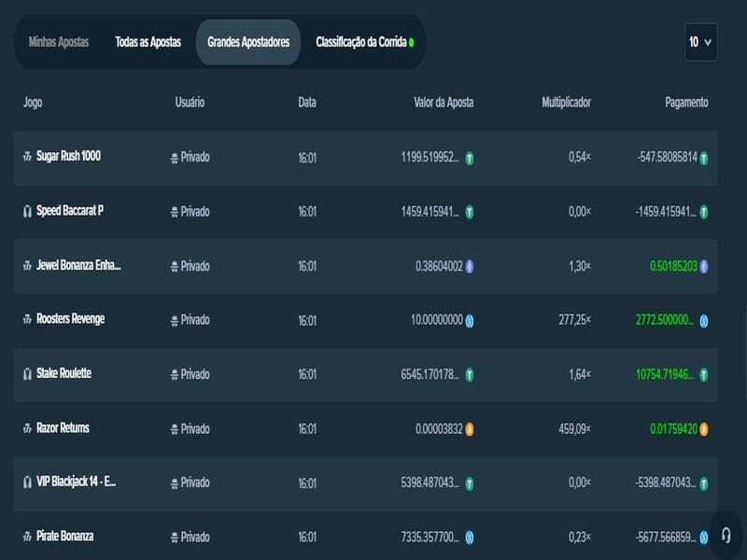Viewport: 747px width, 560px height.
Task: Click the Ethereum coin next to 0.38604002 bet
Action: point(470,266)
